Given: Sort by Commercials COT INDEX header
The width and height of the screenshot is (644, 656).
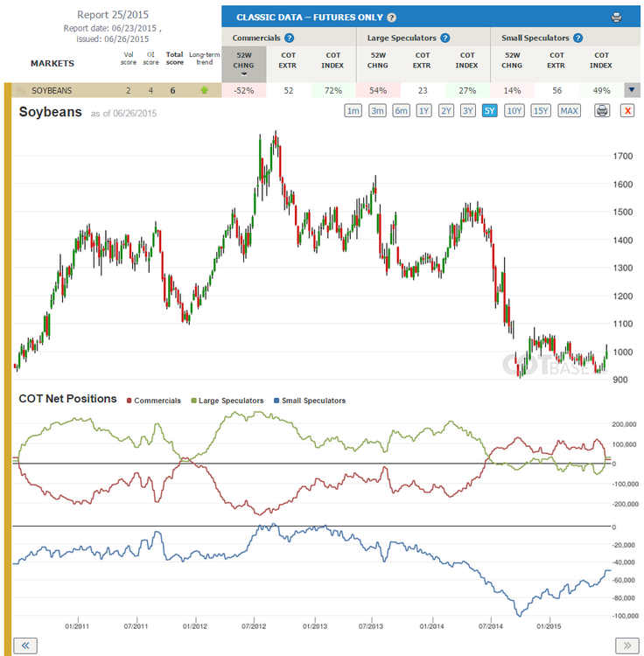Looking at the screenshot, I should [332, 60].
